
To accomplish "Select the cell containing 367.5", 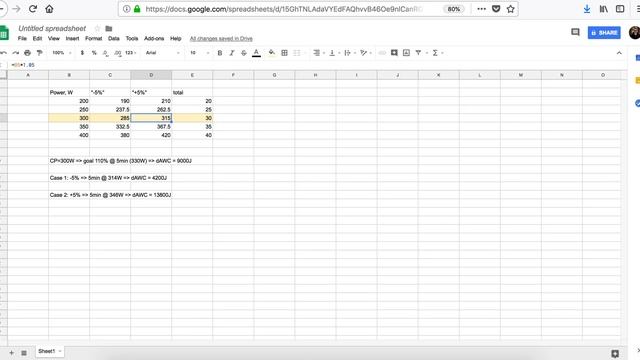I will 151,127.
